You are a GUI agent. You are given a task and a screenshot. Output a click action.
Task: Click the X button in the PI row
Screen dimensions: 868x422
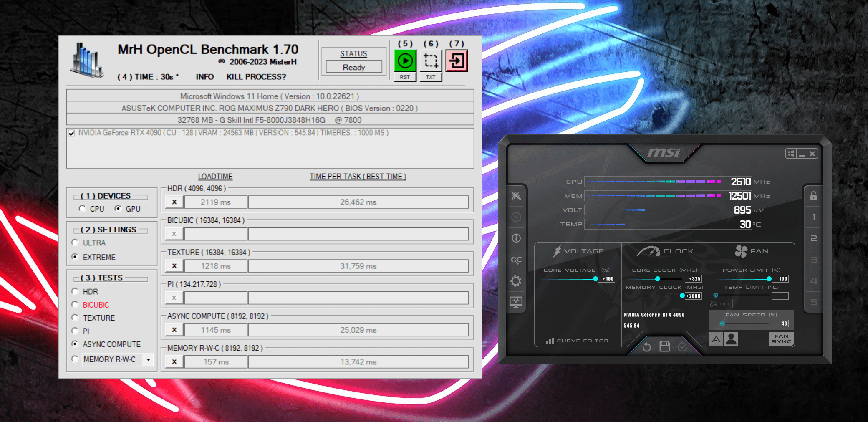click(x=174, y=298)
